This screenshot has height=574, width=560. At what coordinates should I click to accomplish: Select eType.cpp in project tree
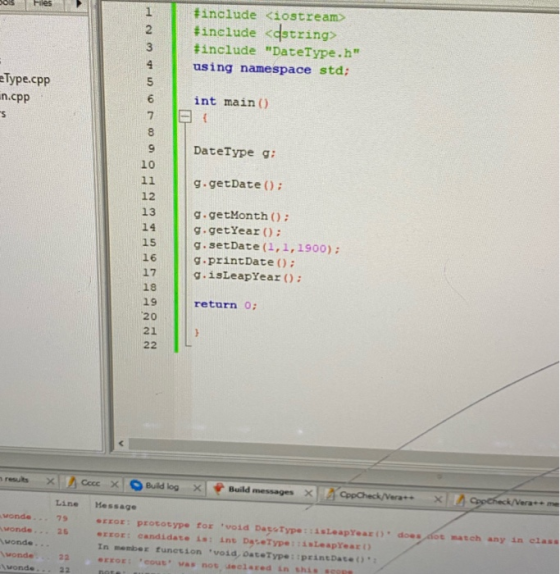pyautogui.click(x=25, y=79)
